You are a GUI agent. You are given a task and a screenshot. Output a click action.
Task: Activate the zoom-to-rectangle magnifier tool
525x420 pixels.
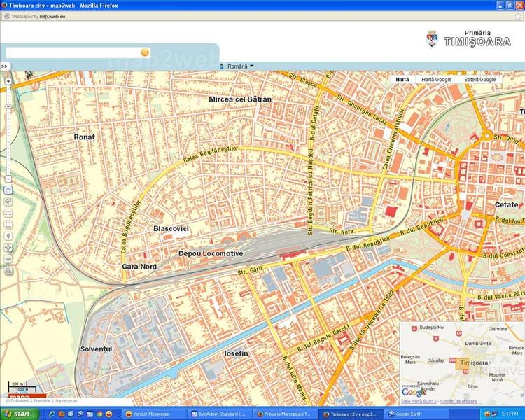tap(8, 202)
